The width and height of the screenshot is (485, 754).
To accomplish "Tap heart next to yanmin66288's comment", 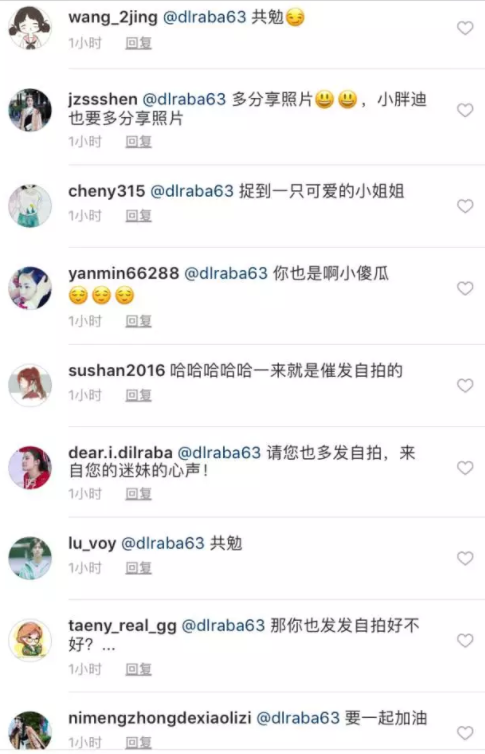I will click(x=465, y=288).
